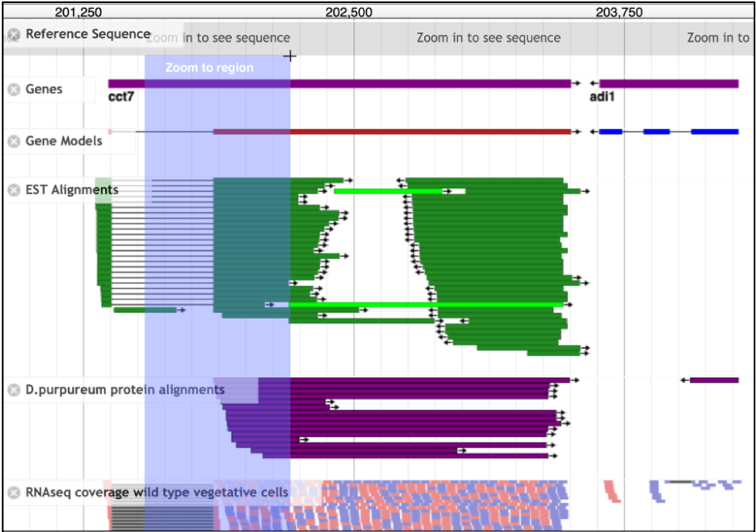Click the Gene Models track label

64,141
